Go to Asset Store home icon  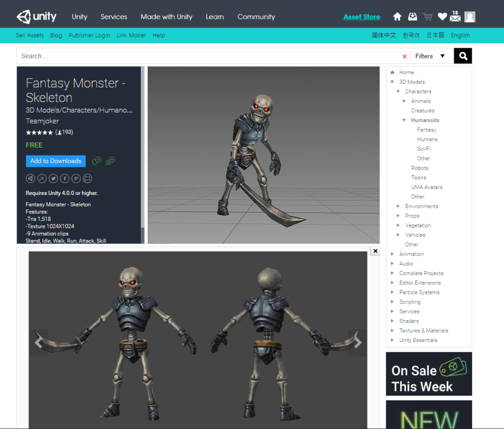(397, 16)
